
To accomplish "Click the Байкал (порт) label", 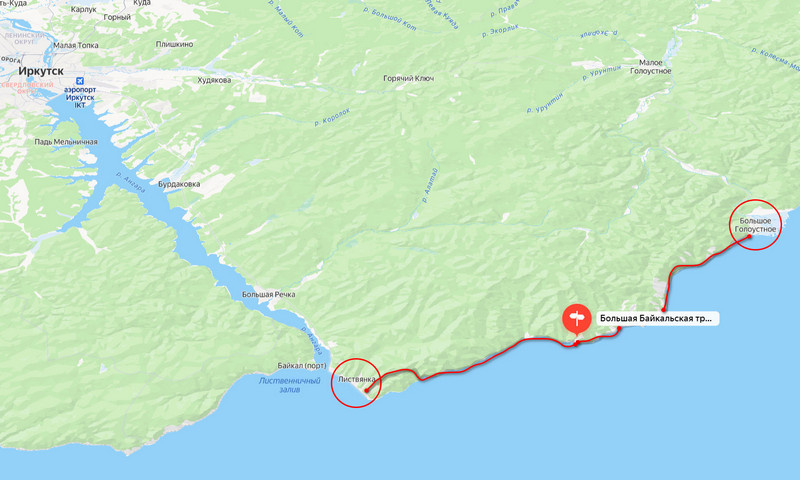I will (x=302, y=366).
